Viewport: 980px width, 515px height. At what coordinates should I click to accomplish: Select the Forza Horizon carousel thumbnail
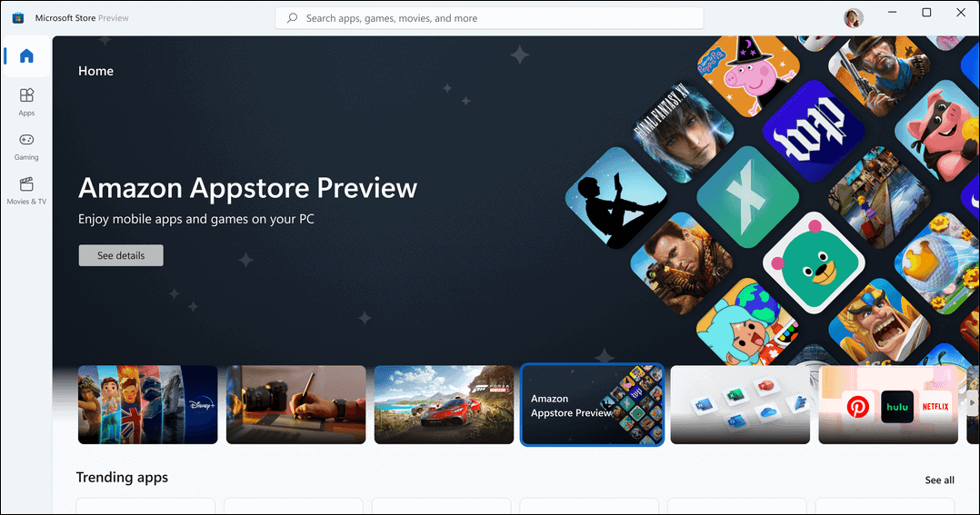[x=444, y=404]
